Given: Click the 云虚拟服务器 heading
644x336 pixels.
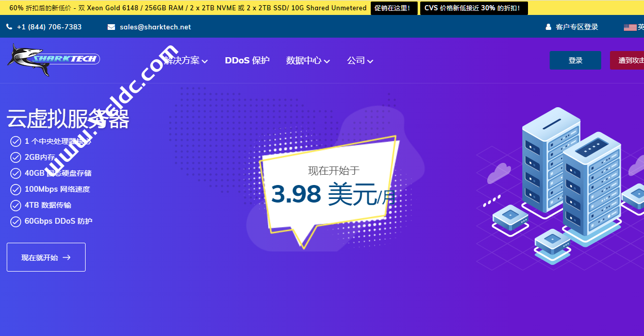Looking at the screenshot, I should [x=68, y=119].
